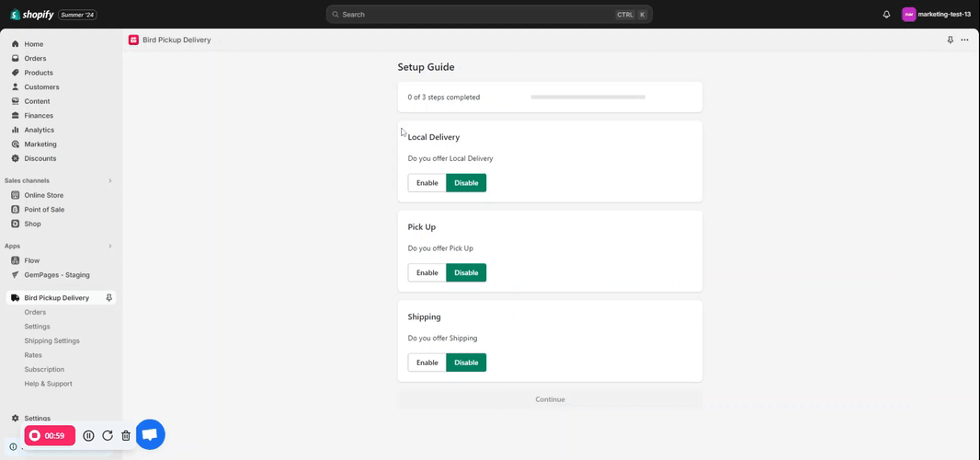Pin the app using header pin icon
The height and width of the screenshot is (460, 980).
pos(950,40)
